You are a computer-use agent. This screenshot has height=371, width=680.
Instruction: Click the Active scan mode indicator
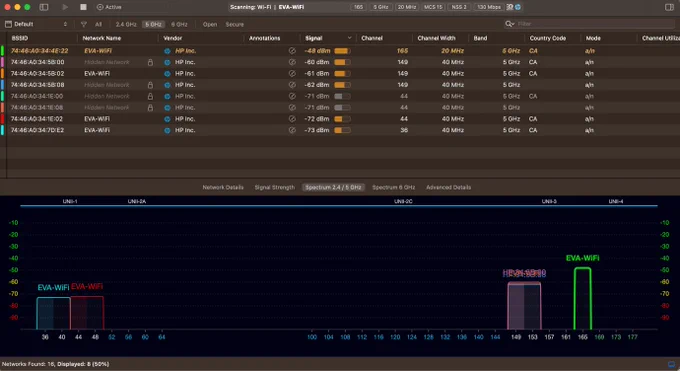tap(109, 7)
